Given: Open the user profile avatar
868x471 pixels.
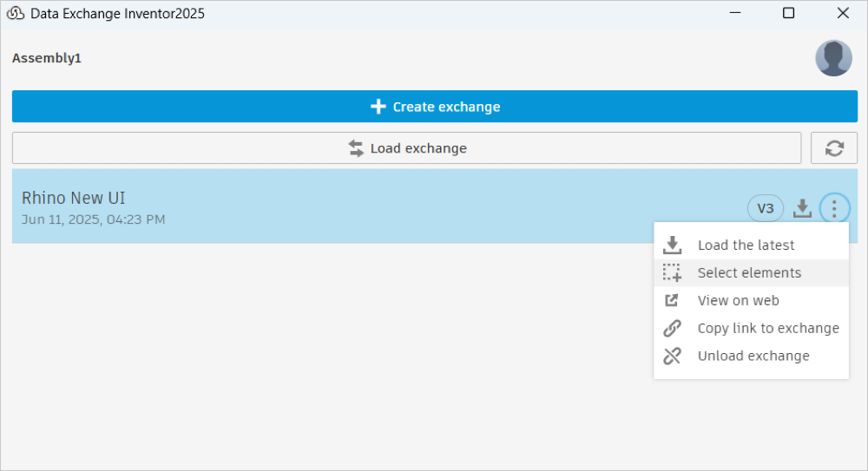Looking at the screenshot, I should tap(833, 58).
